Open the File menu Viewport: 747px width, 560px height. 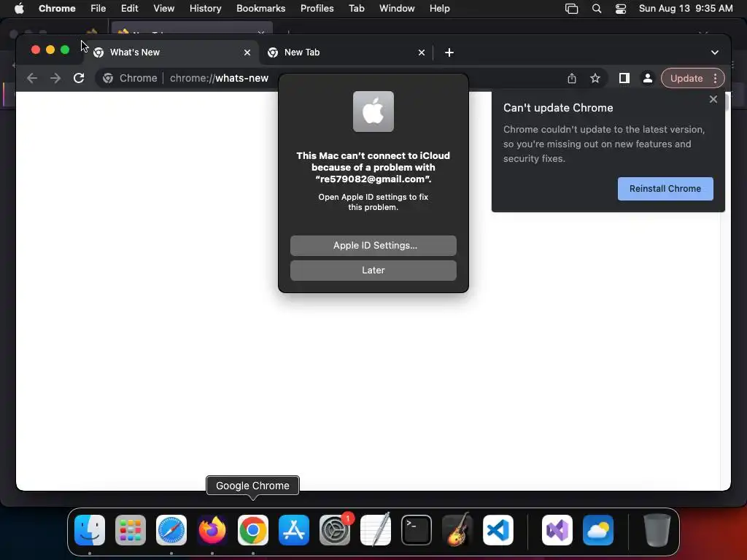[98, 9]
